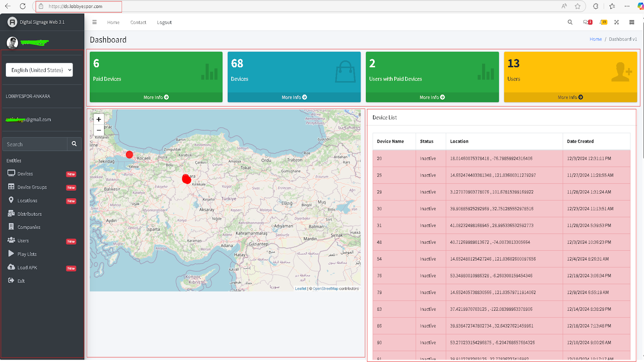This screenshot has width=644, height=362.
Task: Open the Users section in sidebar
Action: (x=22, y=240)
